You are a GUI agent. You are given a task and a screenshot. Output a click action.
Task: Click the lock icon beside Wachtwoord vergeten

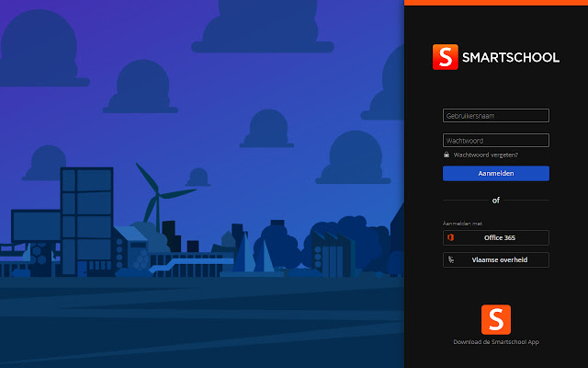(x=447, y=155)
